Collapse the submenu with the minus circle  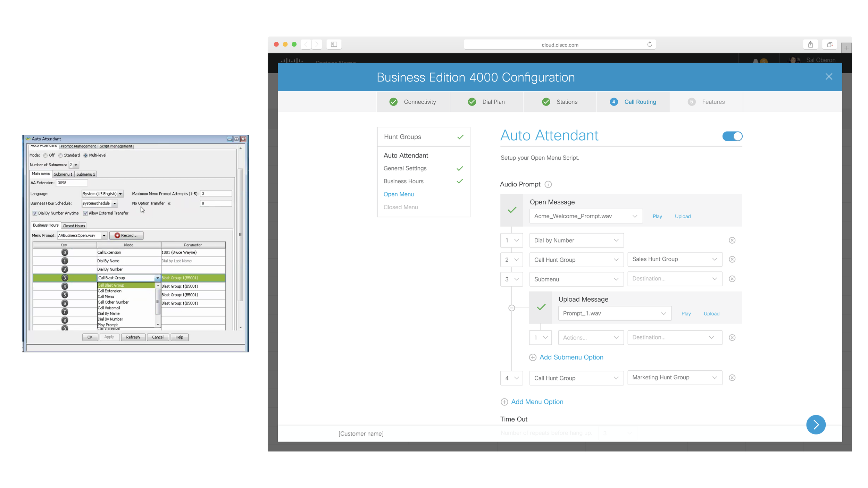point(511,308)
